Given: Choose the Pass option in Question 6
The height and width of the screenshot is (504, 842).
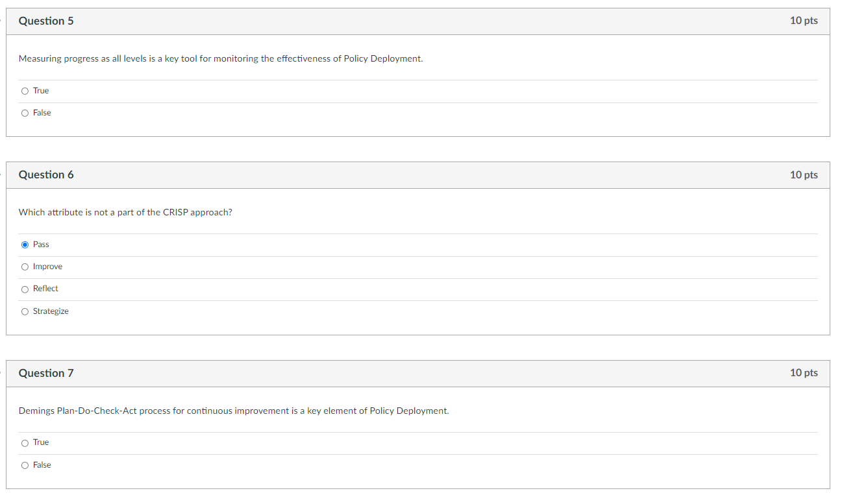Looking at the screenshot, I should (x=25, y=245).
